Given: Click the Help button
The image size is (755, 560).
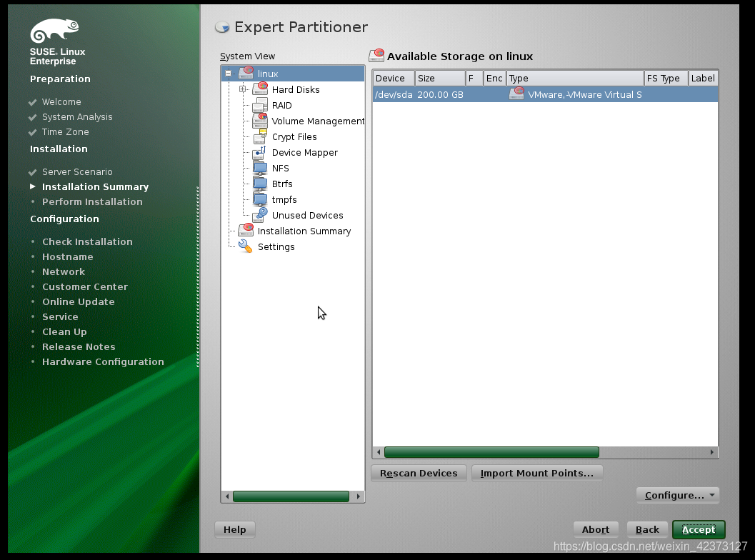Looking at the screenshot, I should [x=234, y=530].
